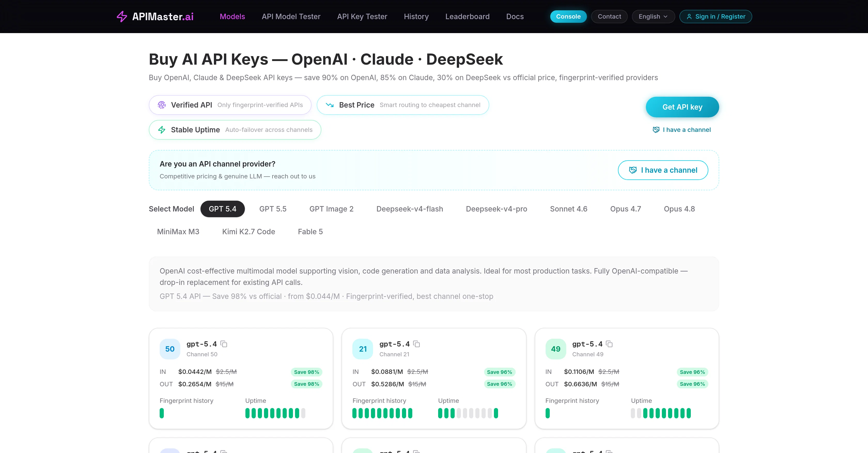
Task: Switch to the MiniMax M3 tab
Action: tap(178, 232)
